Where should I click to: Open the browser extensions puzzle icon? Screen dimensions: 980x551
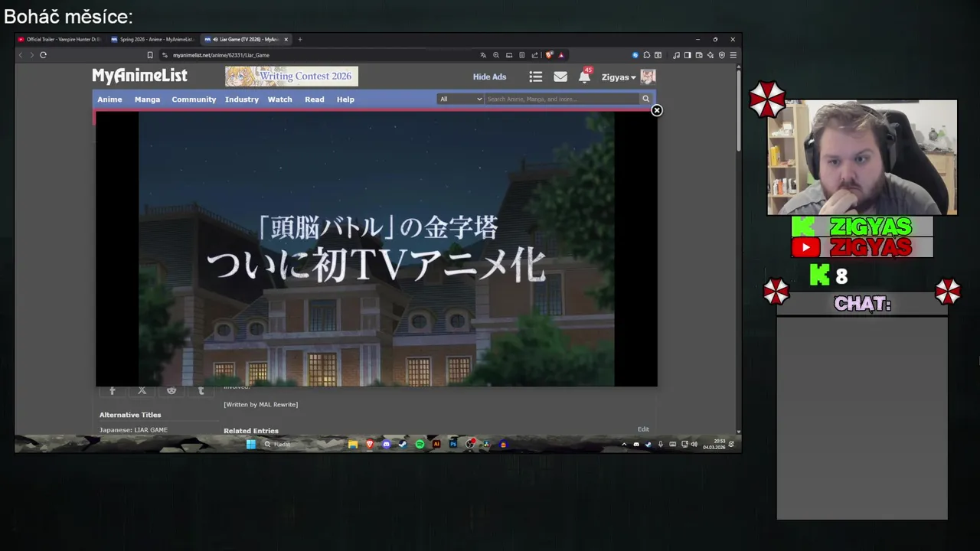pos(647,55)
